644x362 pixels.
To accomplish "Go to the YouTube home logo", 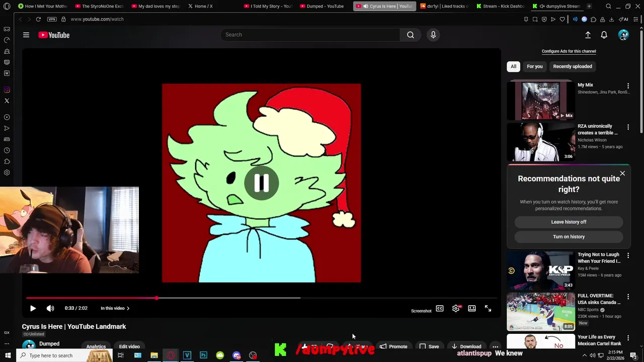I will [x=54, y=35].
